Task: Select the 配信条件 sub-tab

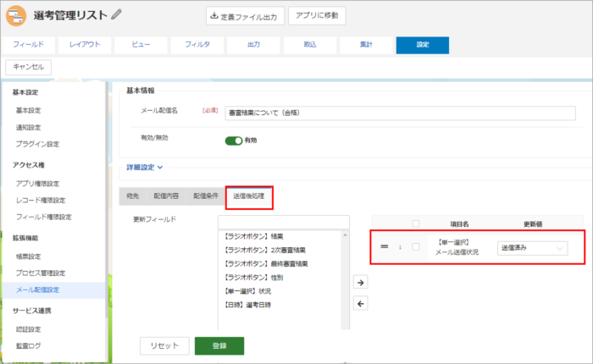Action: [206, 196]
